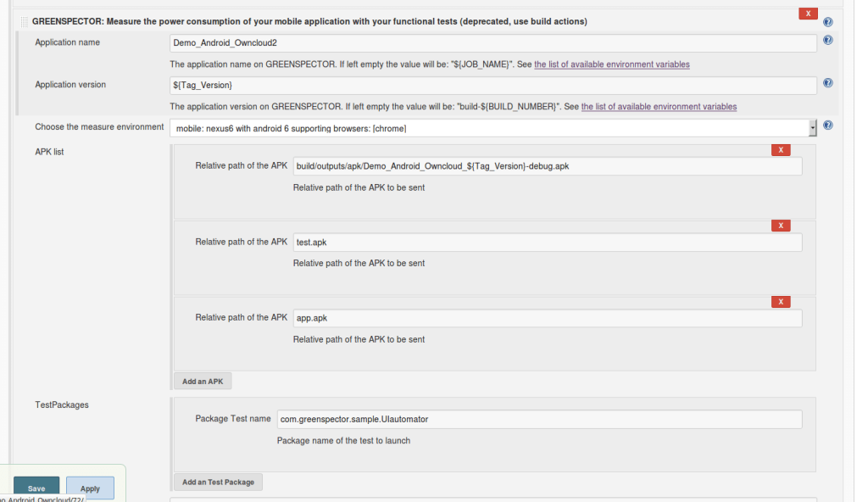
Task: Focus the Application version input field
Action: [492, 86]
